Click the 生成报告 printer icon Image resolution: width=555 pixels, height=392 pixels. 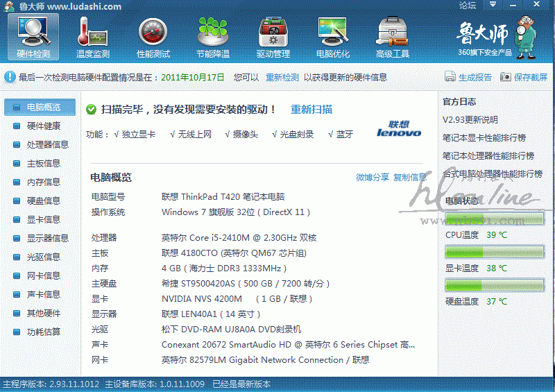(450, 77)
